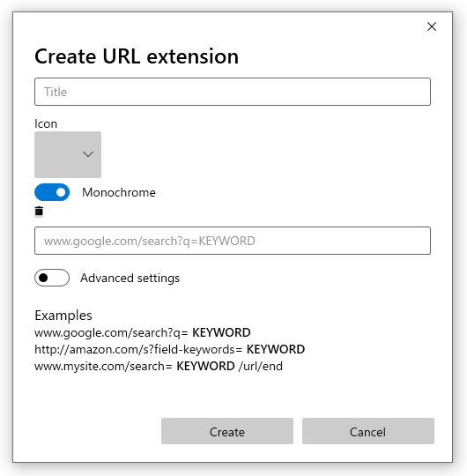The image size is (467, 476).
Task: Click the Title input field
Action: 233,92
